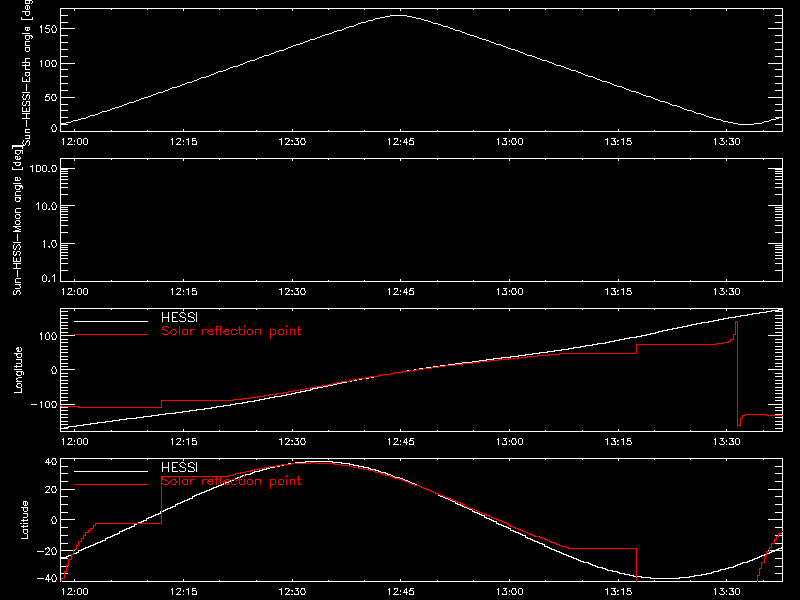Click 12:30 time label under Longitude plot
This screenshot has width=800, height=600.
292,442
